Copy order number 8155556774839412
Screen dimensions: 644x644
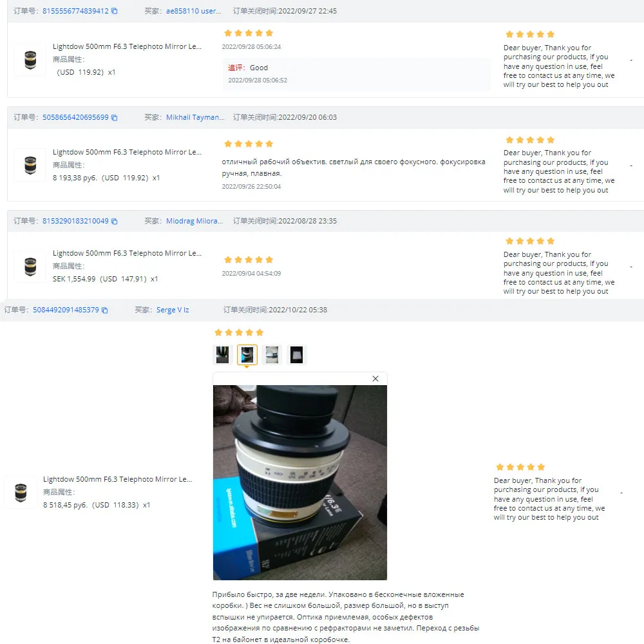(x=115, y=11)
